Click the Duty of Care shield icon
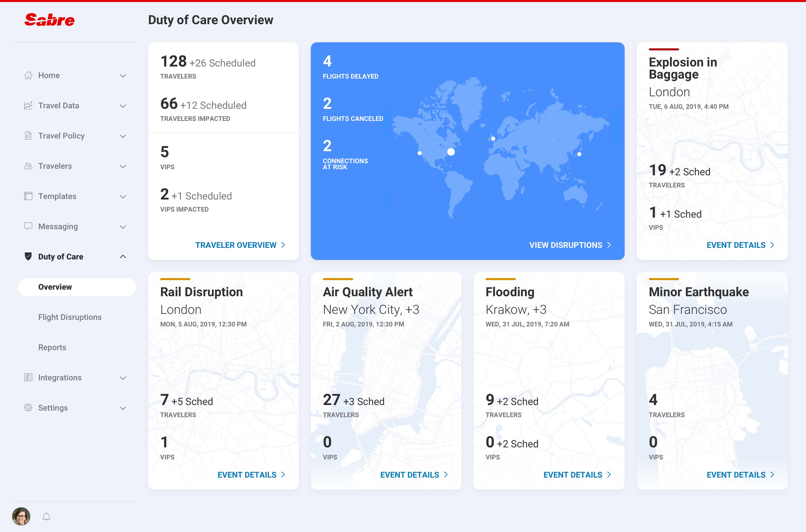This screenshot has width=806, height=532. 28,256
